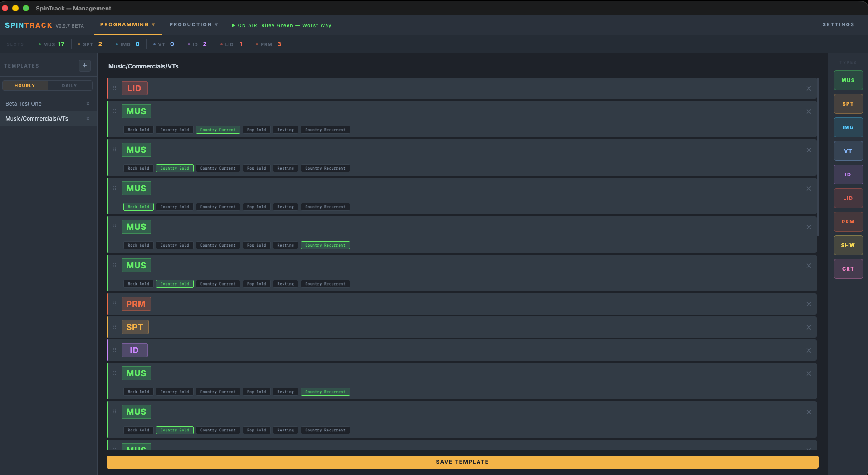This screenshot has height=475, width=868.
Task: Add a CRT type slot from Types panel
Action: 848,269
